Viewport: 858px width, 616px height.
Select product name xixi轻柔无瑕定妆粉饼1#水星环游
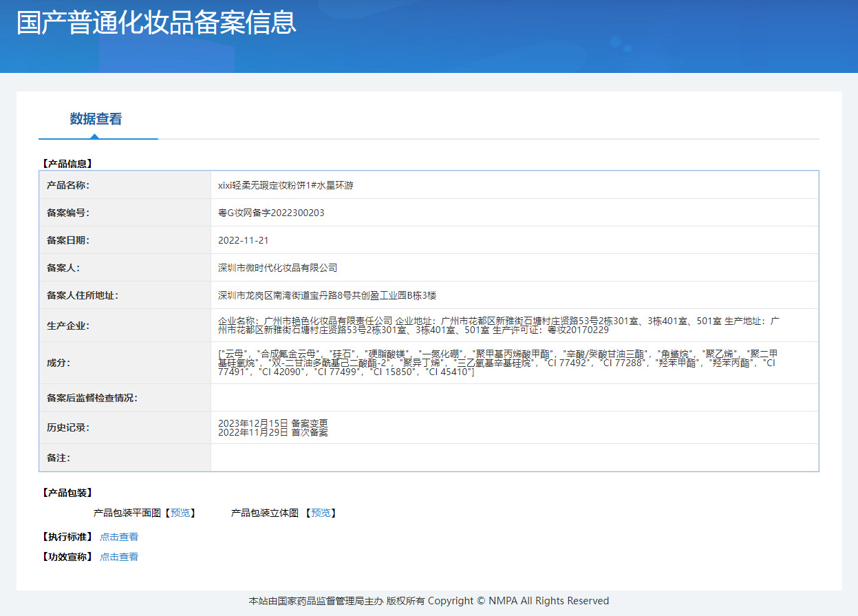[286, 186]
